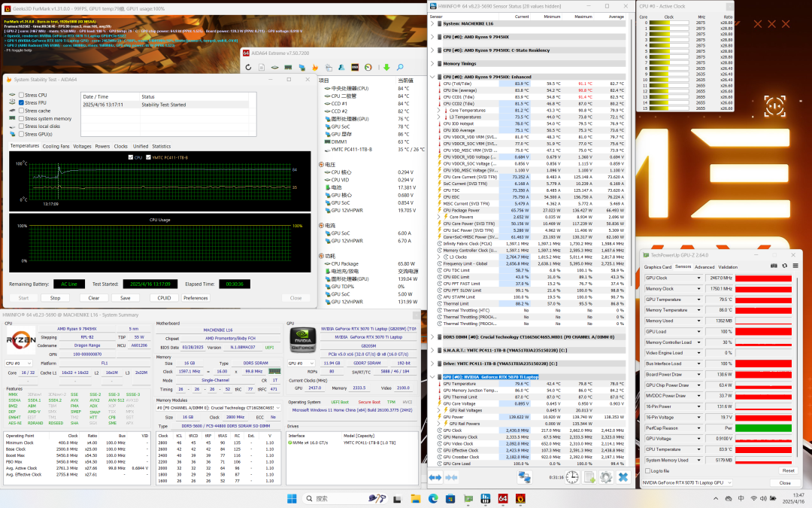The image size is (812, 508).
Task: Open the CPU #0 selector dropdown
Action: pos(19,364)
